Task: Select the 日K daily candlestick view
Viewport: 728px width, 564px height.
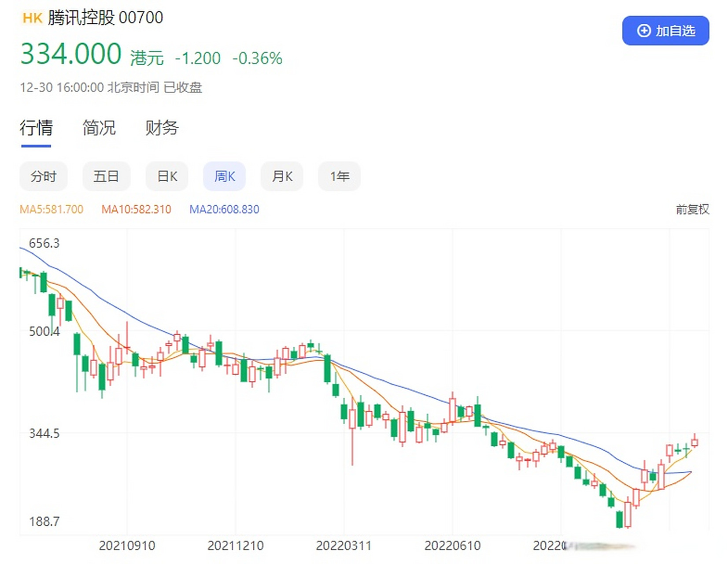Action: [166, 176]
